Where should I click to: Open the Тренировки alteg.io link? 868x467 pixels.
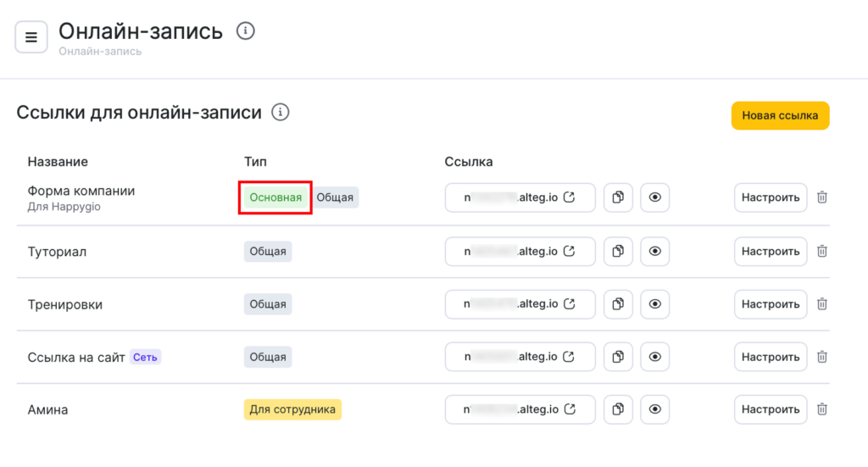520,303
